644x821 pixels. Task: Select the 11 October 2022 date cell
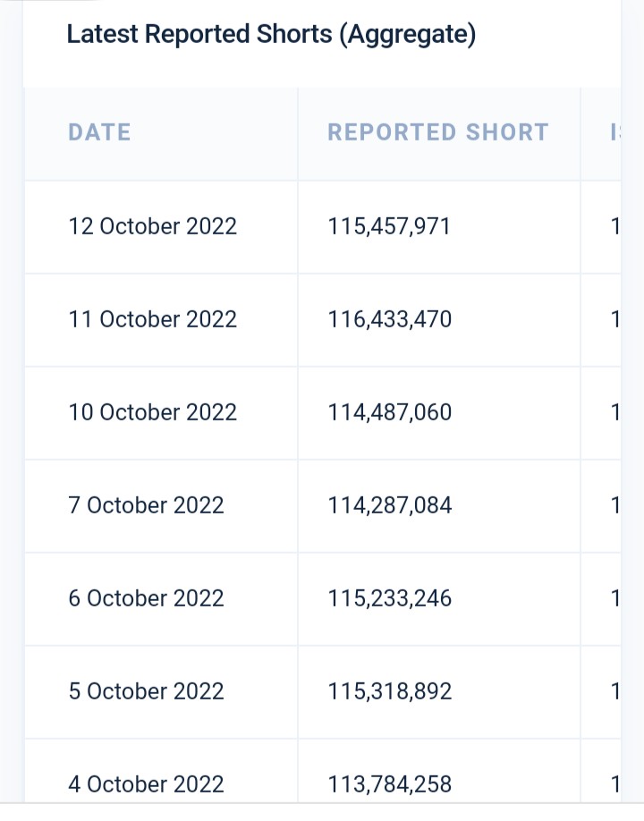(x=152, y=319)
